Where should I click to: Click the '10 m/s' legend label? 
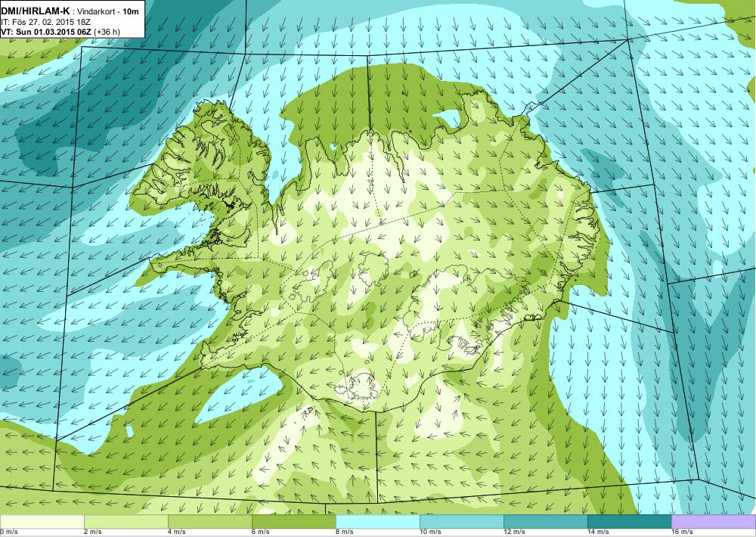pyautogui.click(x=431, y=532)
